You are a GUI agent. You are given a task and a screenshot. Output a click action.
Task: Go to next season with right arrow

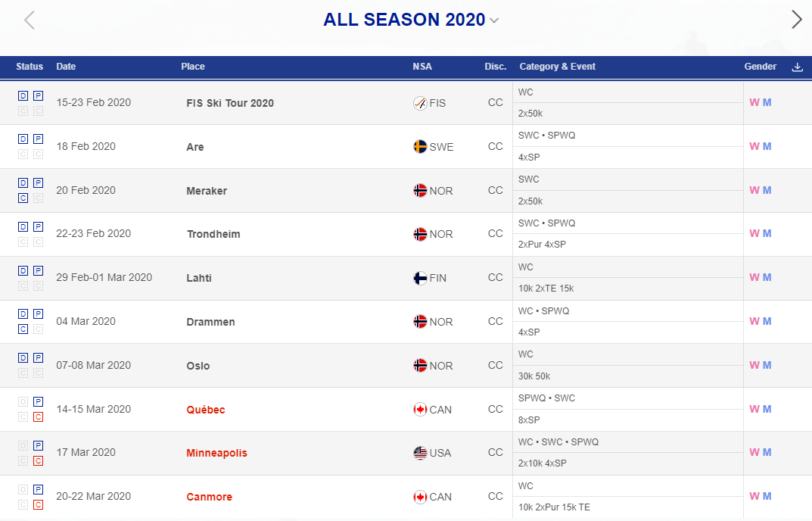(x=796, y=20)
